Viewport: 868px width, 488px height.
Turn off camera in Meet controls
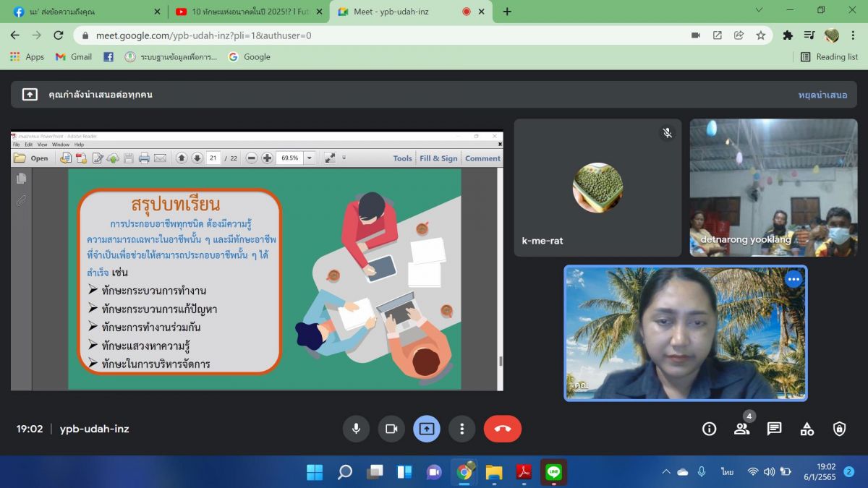[391, 429]
